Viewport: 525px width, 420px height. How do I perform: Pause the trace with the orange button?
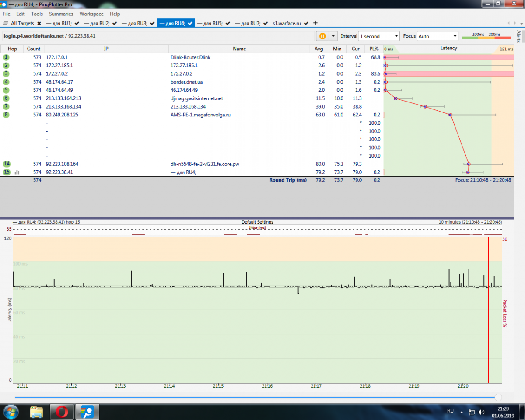[322, 36]
